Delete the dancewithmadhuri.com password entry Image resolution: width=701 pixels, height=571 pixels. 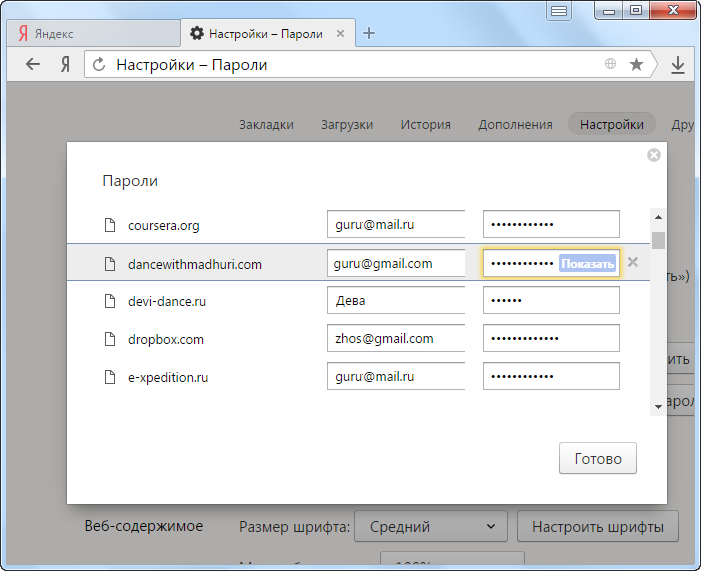coord(633,262)
